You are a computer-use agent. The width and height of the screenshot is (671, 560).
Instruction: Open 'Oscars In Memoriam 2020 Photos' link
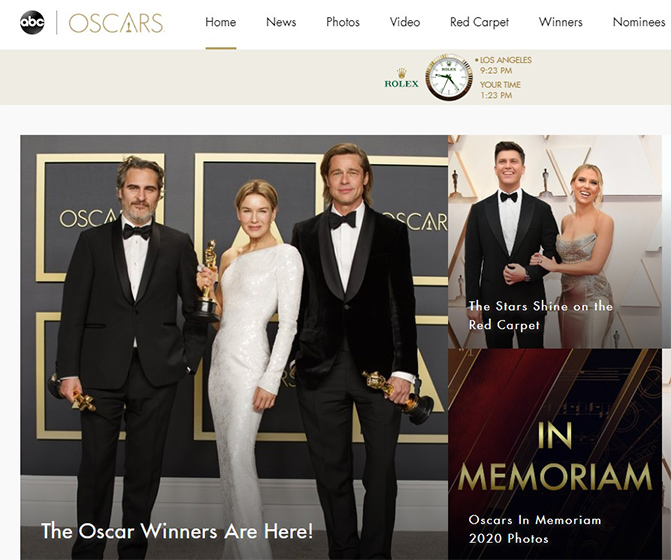coord(535,529)
